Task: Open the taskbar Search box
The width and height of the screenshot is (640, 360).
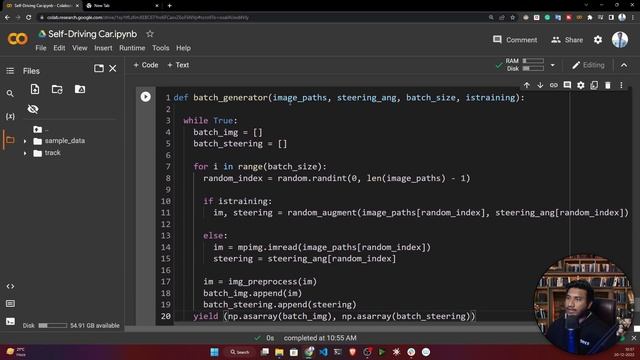Action: pyautogui.click(x=240, y=352)
